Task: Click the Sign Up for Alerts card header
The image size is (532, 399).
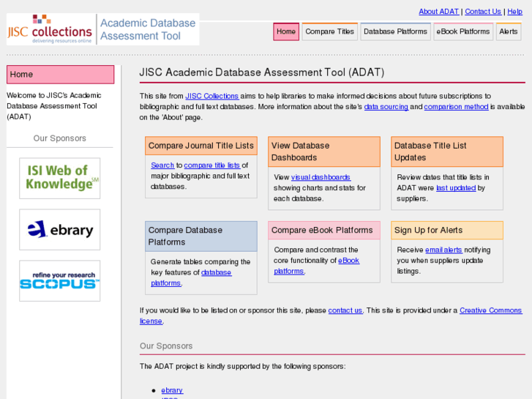Action: coord(447,230)
